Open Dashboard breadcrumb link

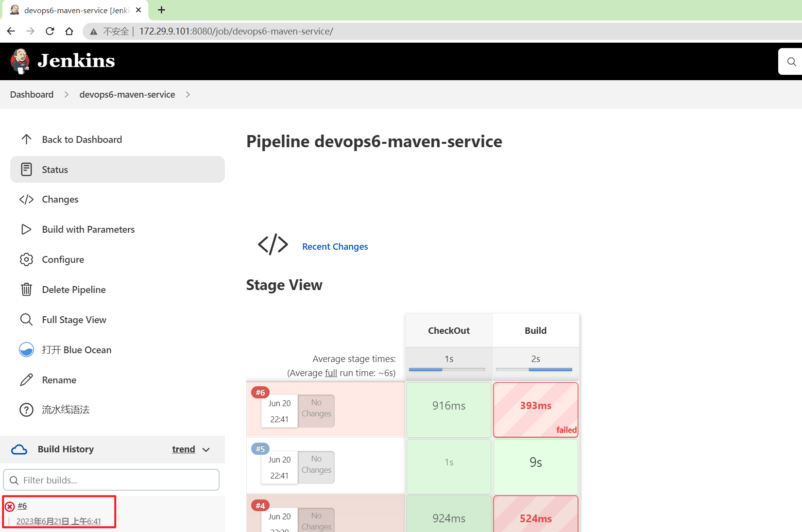[32, 94]
